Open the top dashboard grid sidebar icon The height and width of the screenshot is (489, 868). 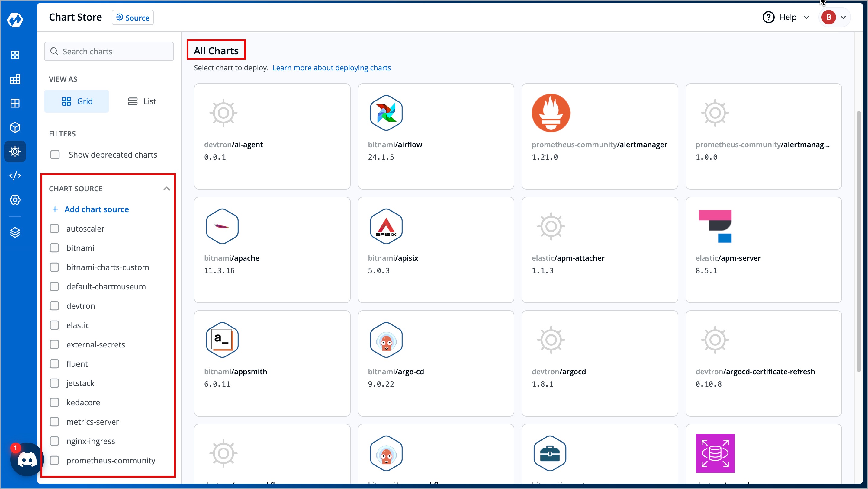[x=15, y=55]
